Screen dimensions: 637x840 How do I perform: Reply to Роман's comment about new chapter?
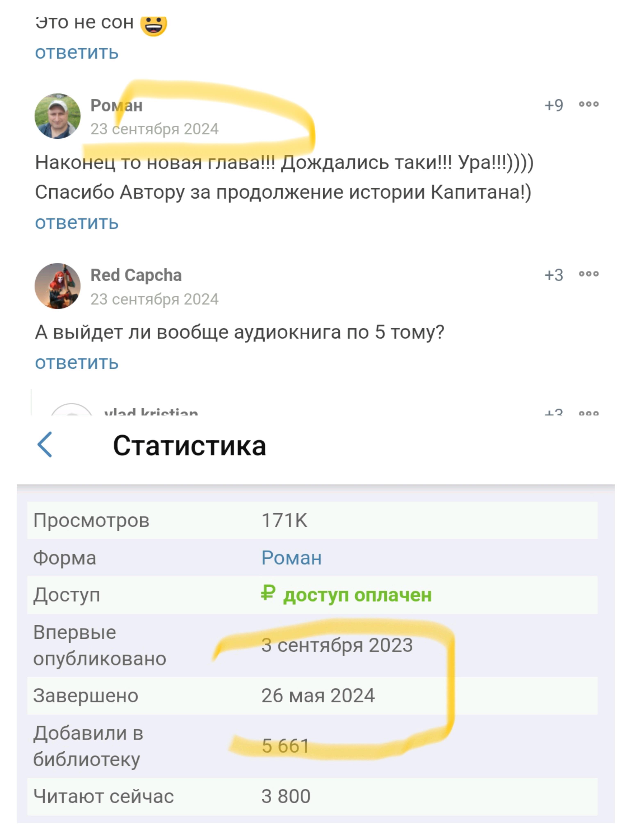77,223
